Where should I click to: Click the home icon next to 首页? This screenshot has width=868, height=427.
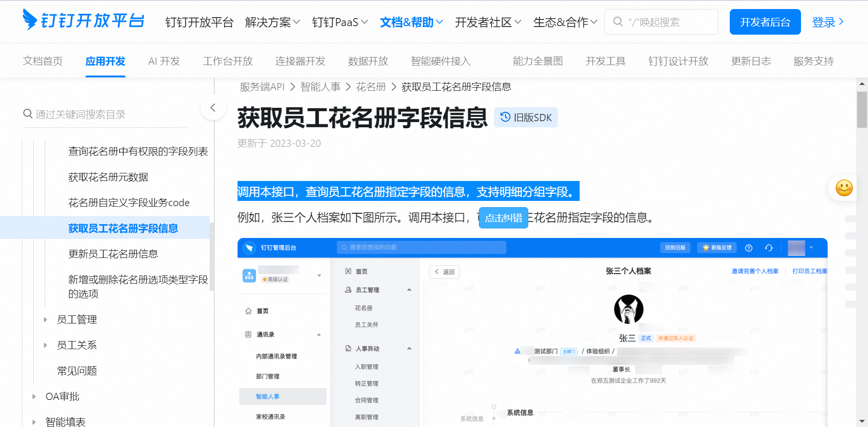coord(248,311)
